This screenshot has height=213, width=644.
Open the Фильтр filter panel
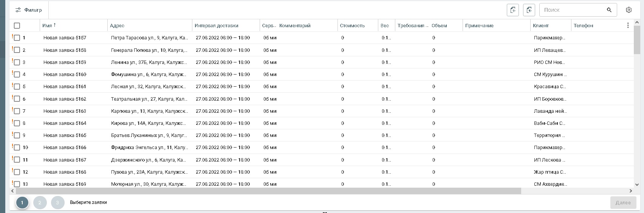point(29,10)
